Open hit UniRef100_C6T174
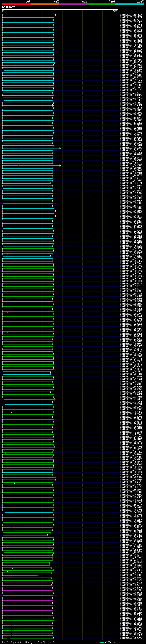The height and width of the screenshot is (644, 146). [x=131, y=17]
